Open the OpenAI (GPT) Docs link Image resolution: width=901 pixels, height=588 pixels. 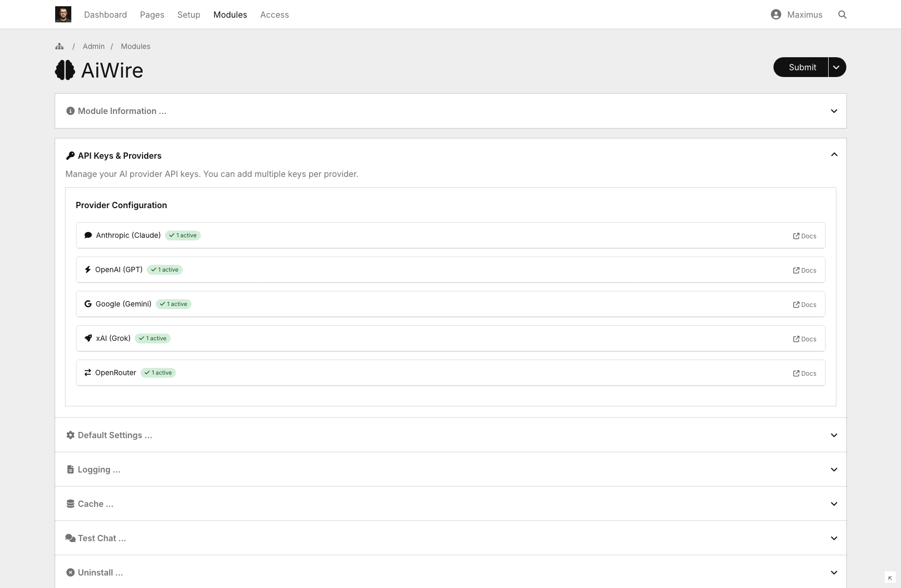pos(804,270)
